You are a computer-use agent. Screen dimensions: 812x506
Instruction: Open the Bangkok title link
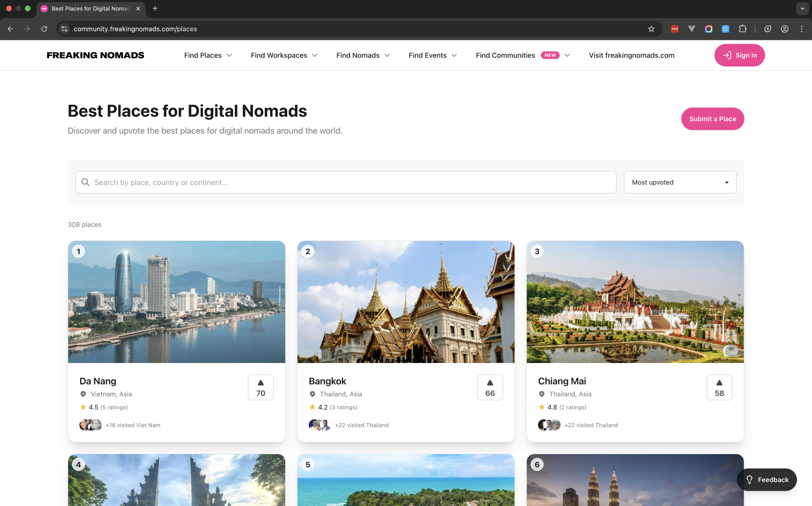coord(327,381)
